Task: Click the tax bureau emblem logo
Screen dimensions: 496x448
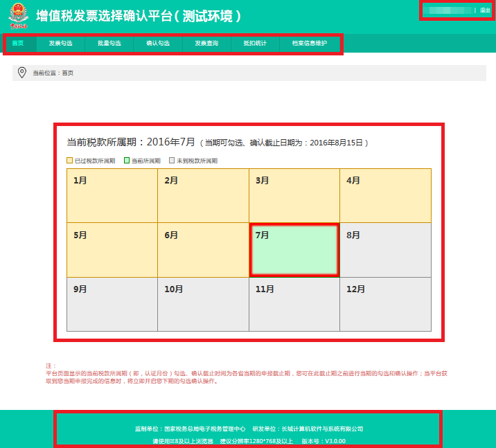Action: point(18,16)
